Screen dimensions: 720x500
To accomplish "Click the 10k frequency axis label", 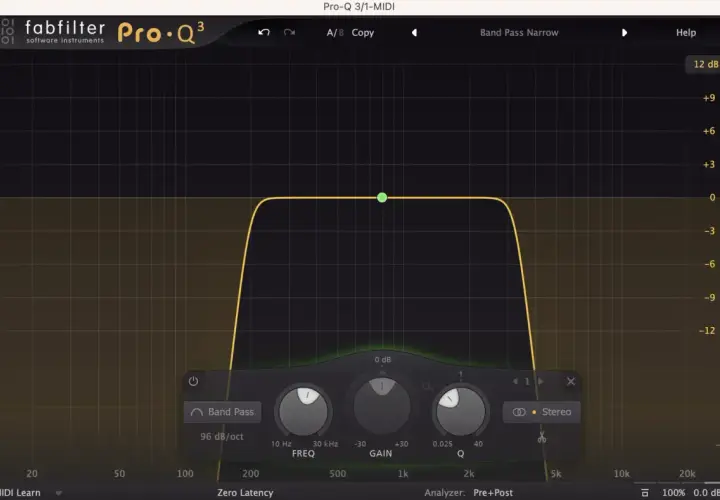I will [x=621, y=473].
